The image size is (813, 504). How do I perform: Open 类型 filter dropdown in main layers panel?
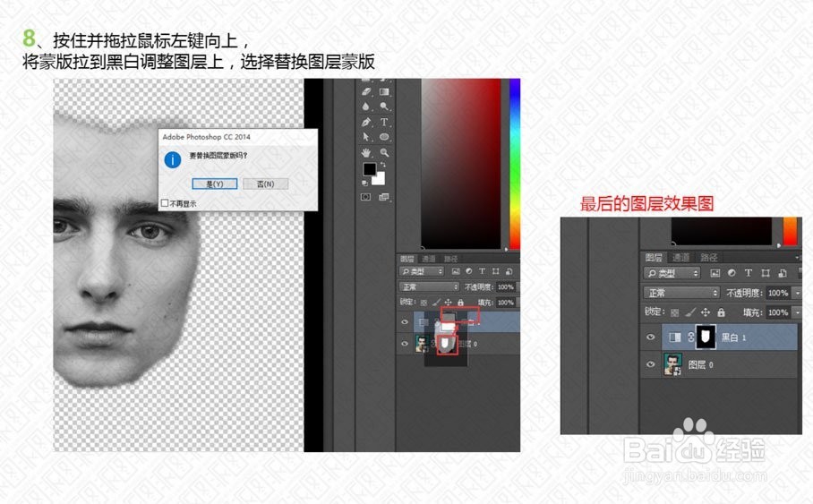click(x=422, y=271)
